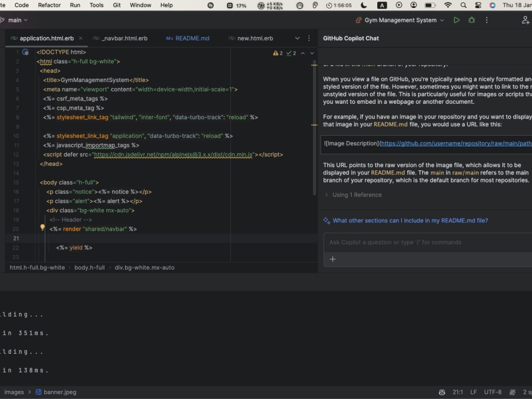Jump to next highlighted error arrow
Viewport: 532px width, 399px height.
(312, 53)
